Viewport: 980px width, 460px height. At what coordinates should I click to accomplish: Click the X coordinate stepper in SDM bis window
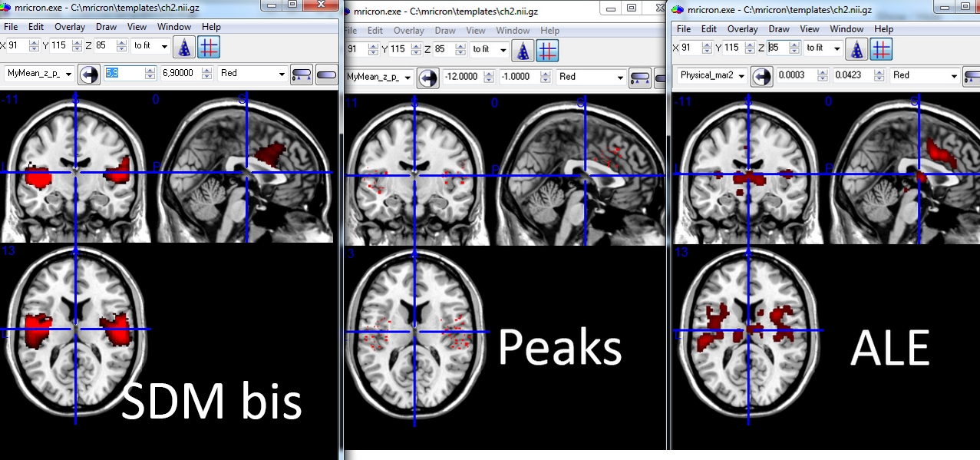point(33,46)
